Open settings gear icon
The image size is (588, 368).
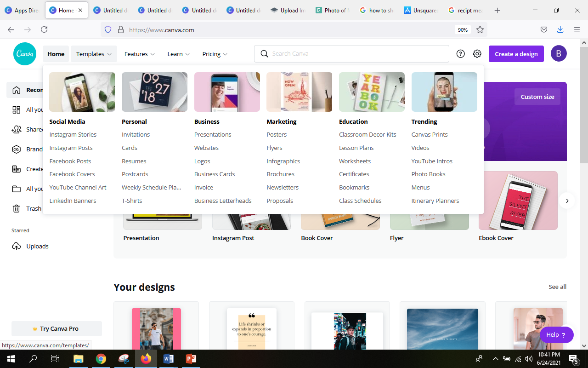coord(477,54)
